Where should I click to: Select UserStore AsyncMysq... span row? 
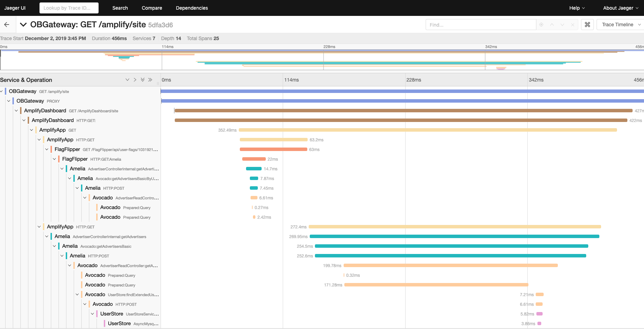coord(133,323)
